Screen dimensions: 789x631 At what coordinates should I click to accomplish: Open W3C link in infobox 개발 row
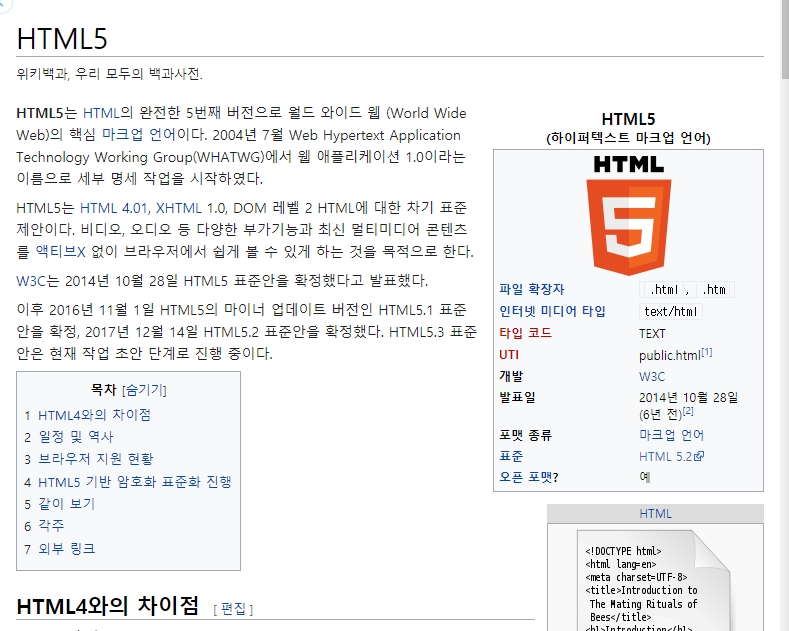(652, 376)
